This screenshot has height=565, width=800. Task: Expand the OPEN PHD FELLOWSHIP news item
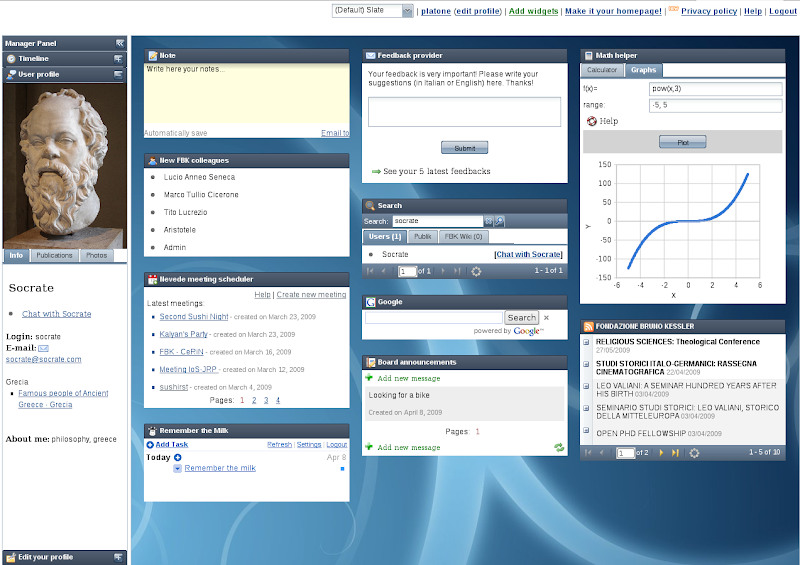point(587,430)
